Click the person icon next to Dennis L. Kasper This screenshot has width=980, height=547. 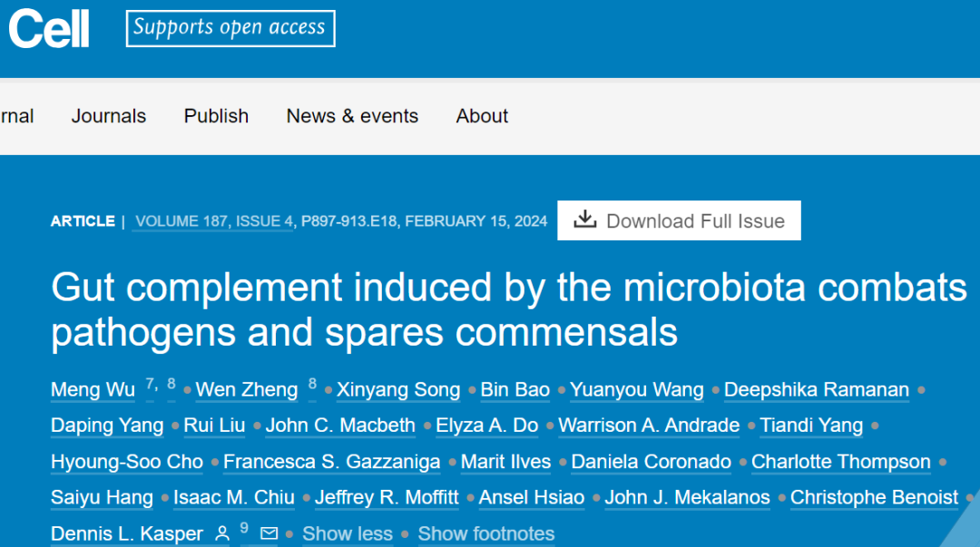pos(222,533)
